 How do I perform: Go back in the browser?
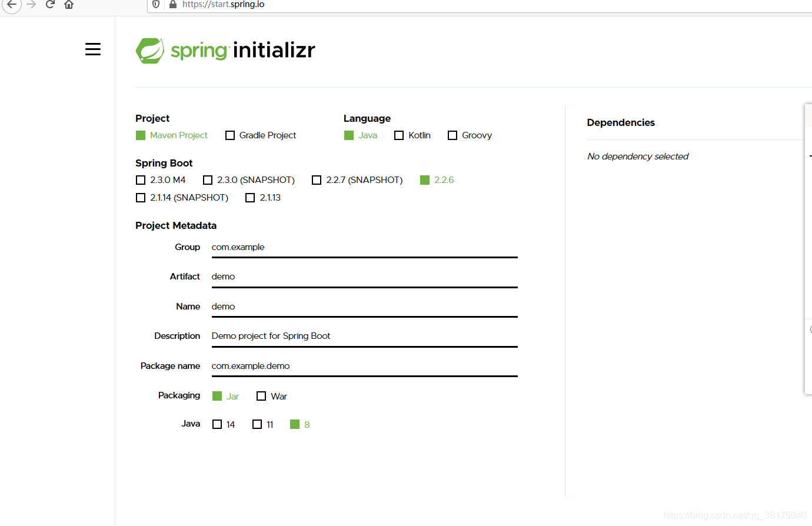pos(11,5)
